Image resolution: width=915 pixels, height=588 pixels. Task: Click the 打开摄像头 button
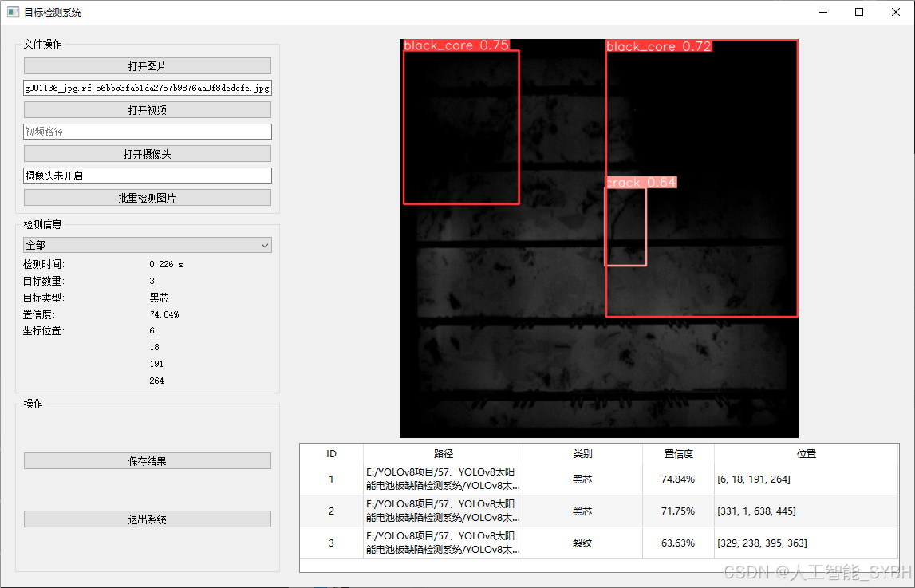(147, 154)
